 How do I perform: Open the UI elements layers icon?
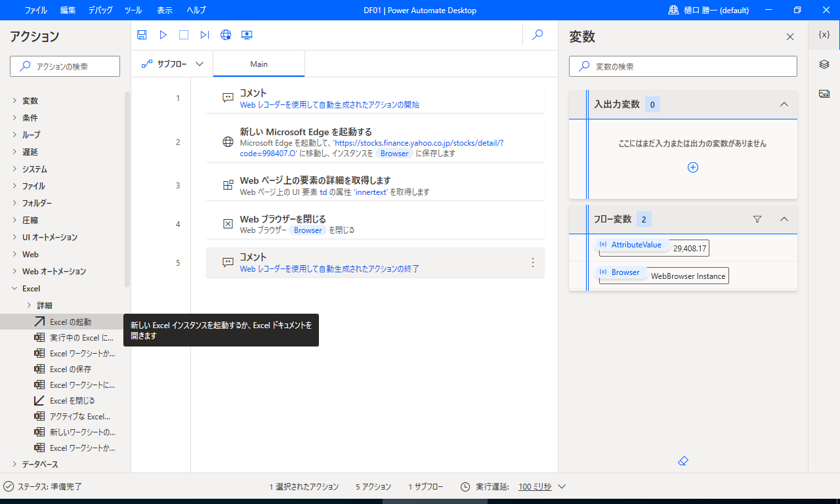pyautogui.click(x=824, y=64)
